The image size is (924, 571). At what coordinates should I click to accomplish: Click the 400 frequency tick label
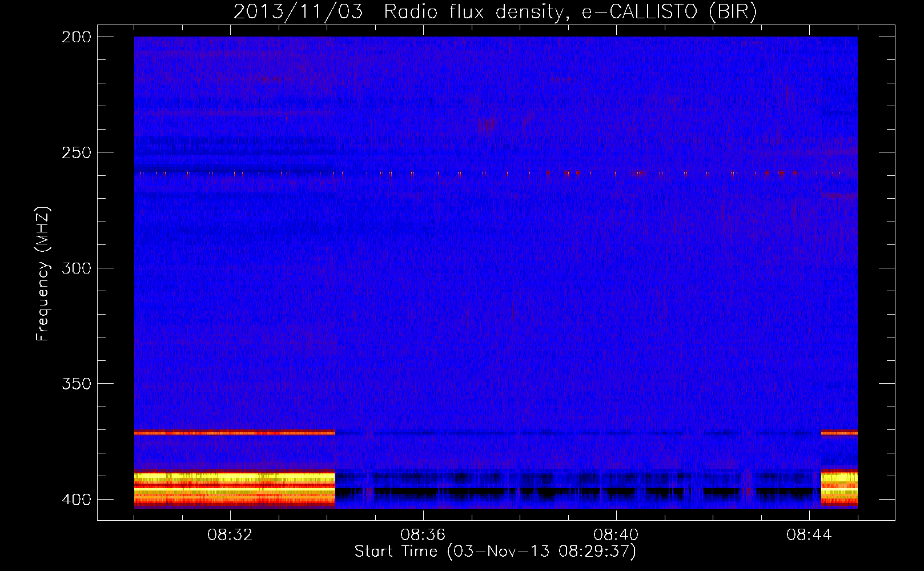point(77,500)
